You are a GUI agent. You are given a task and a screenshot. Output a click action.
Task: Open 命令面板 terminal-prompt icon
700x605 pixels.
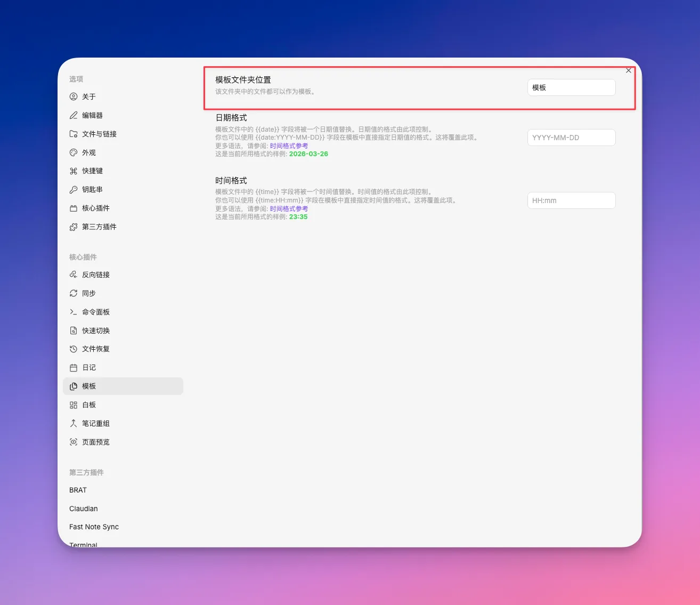74,312
